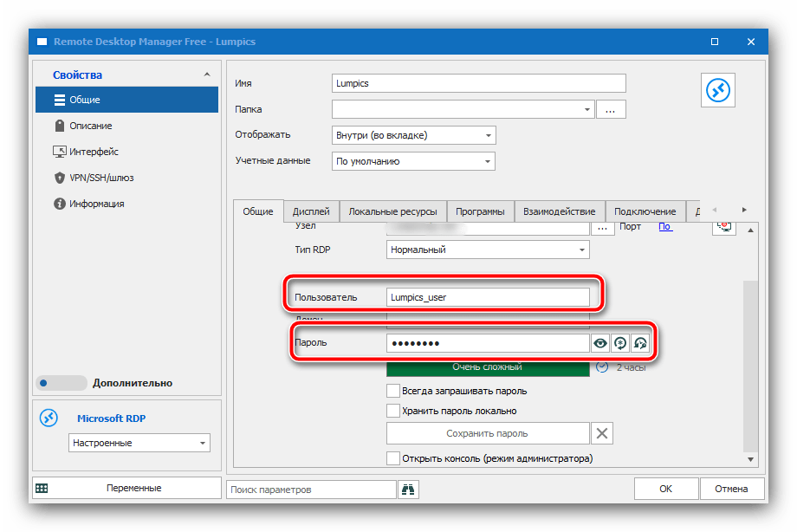Toggle the Дополнительно switch
The width and height of the screenshot is (797, 532).
point(61,383)
